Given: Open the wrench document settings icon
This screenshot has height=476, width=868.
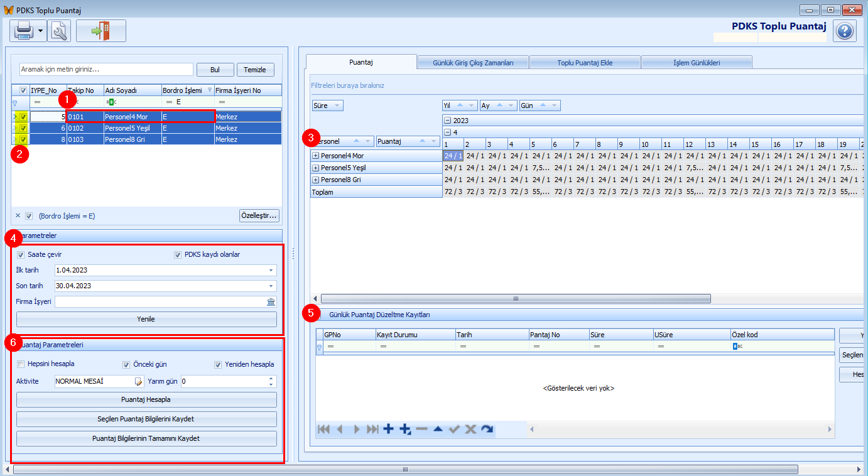Looking at the screenshot, I should (x=59, y=31).
